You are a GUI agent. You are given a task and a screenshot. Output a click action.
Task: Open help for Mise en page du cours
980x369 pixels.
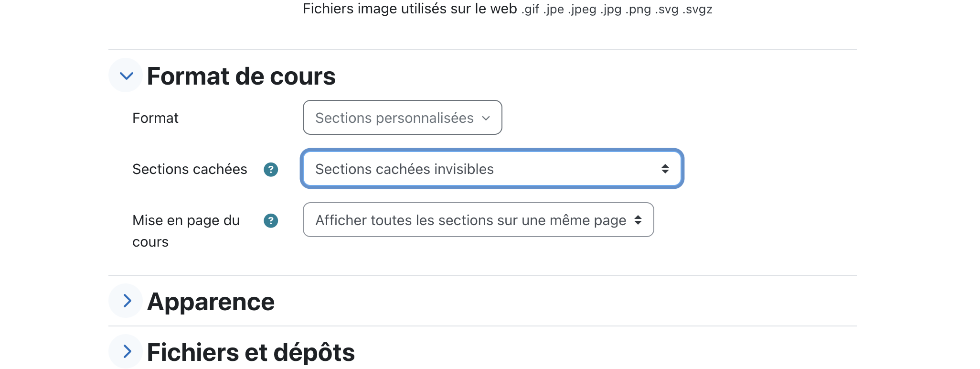(x=271, y=220)
